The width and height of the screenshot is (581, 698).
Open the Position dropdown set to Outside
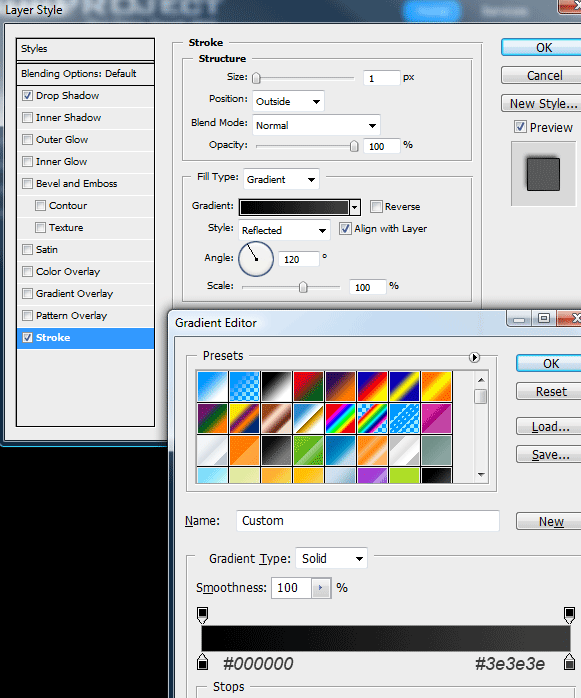(288, 101)
